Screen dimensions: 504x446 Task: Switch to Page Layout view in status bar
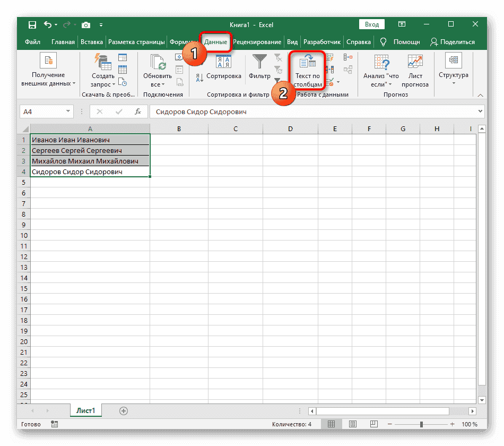[349, 424]
